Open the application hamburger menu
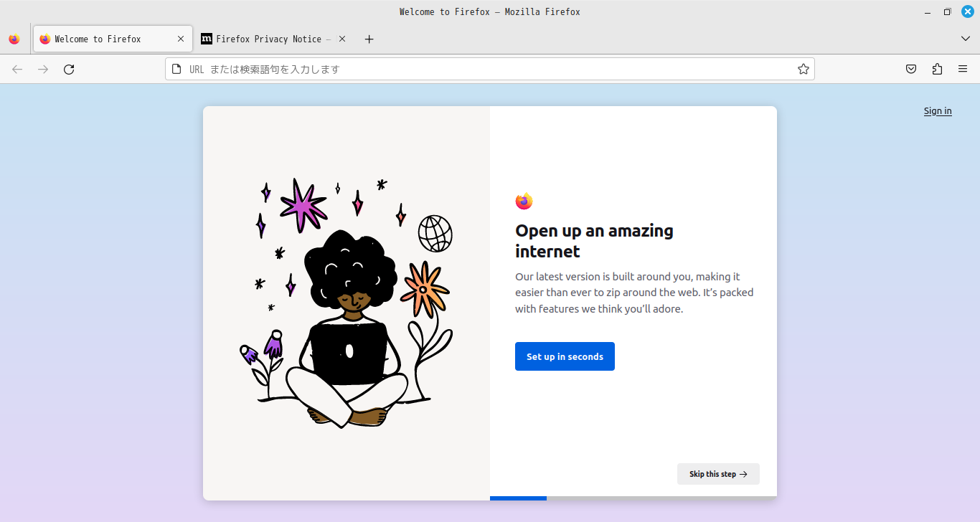980x522 pixels. click(963, 70)
